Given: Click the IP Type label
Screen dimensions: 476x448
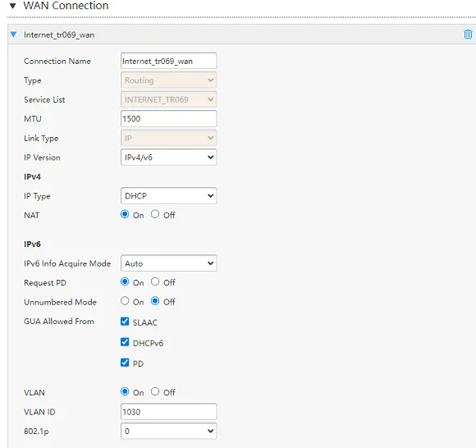Looking at the screenshot, I should (37, 196).
